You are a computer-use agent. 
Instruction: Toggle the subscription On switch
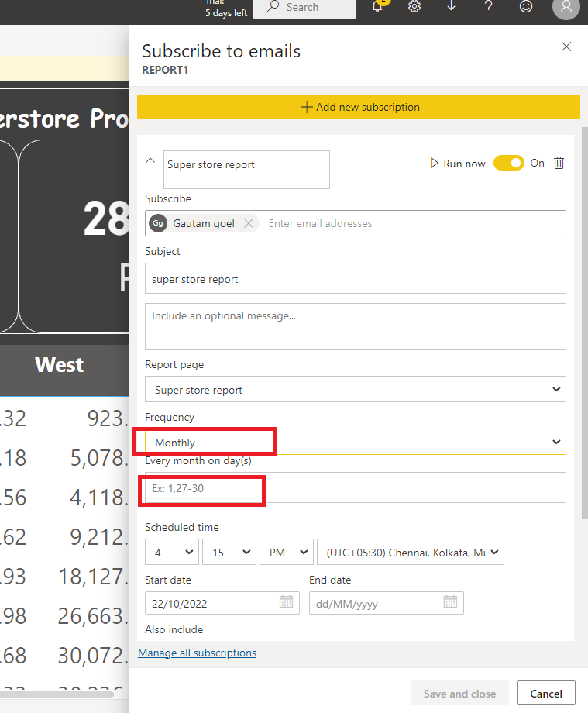tap(508, 163)
